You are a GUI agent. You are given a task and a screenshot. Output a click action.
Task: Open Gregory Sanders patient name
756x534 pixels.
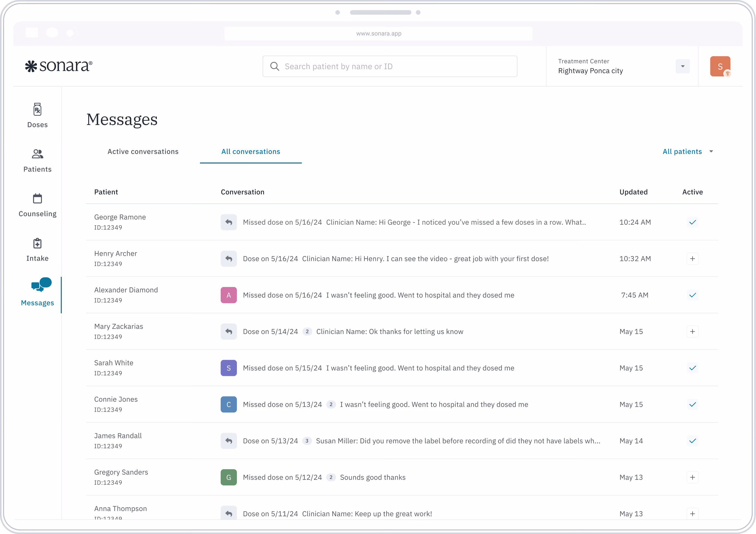[x=121, y=472]
